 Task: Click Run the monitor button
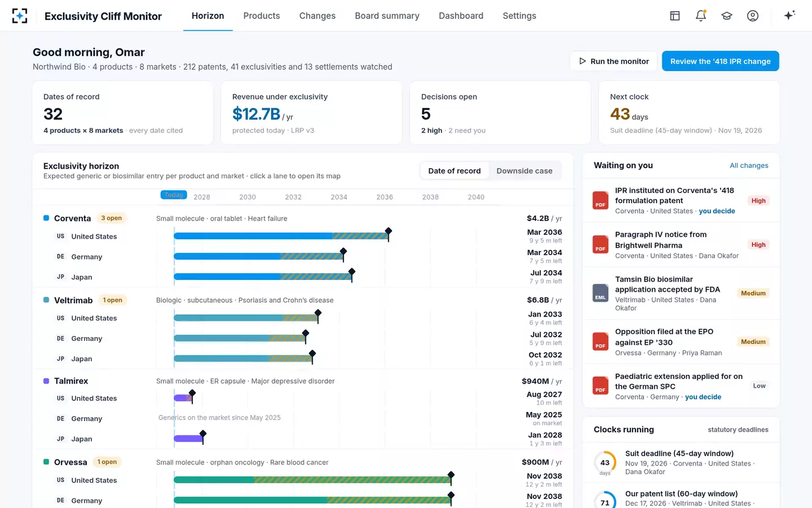click(x=614, y=61)
